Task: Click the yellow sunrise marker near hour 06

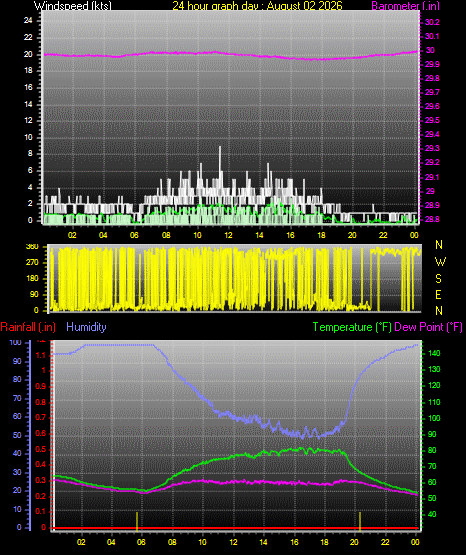Action: pos(137,521)
